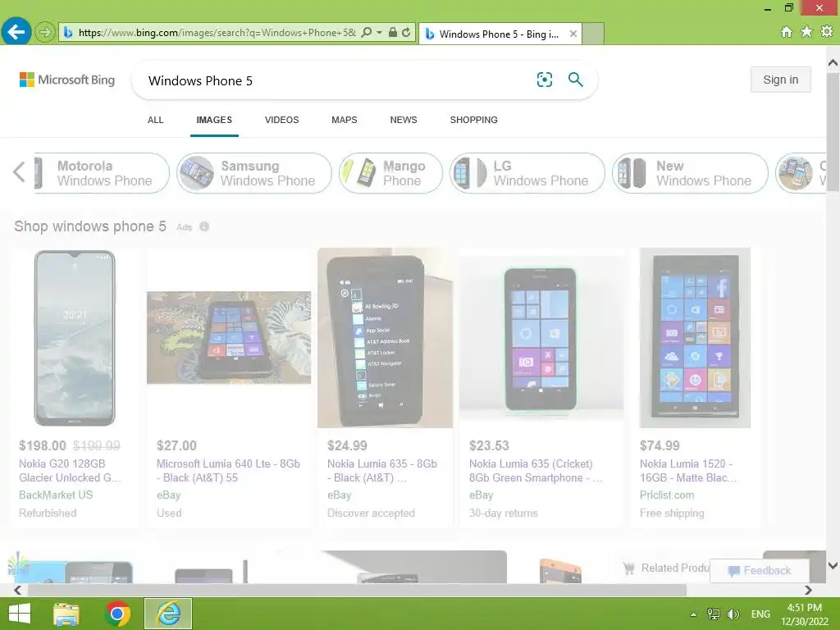Click Nokia G20 128GB Glacier Unlocked link
The image size is (840, 630).
pos(70,471)
